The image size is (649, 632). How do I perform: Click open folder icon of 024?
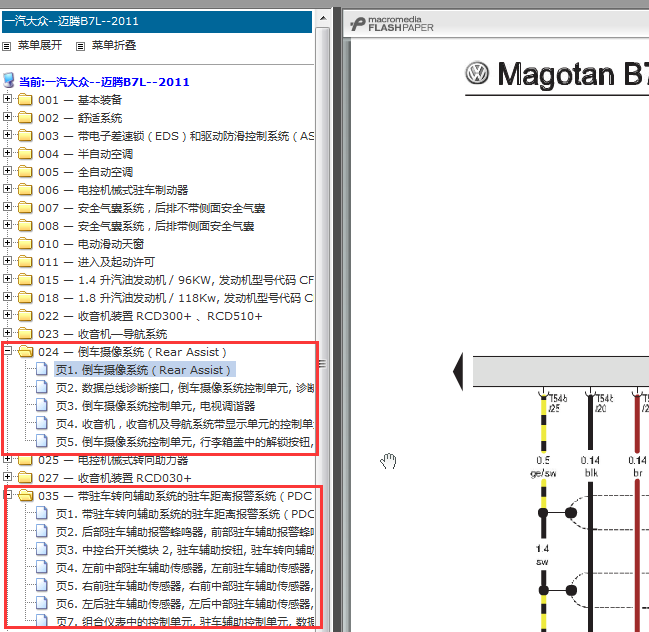[x=26, y=351]
